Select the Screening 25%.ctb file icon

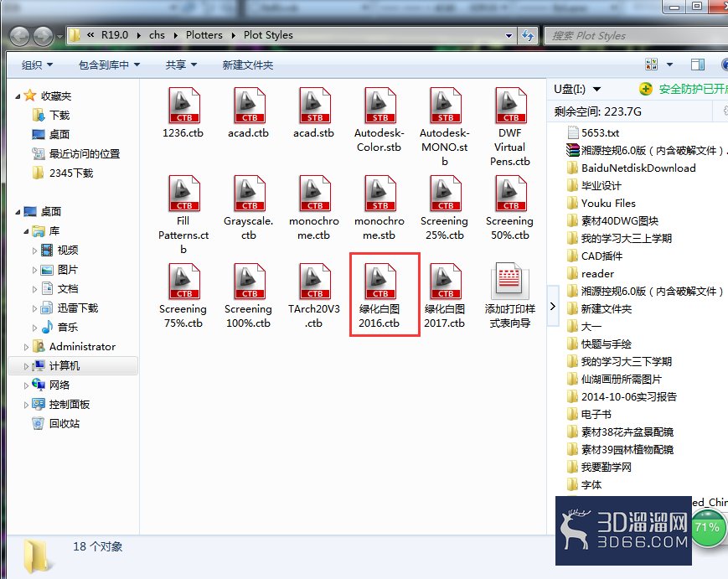click(445, 194)
